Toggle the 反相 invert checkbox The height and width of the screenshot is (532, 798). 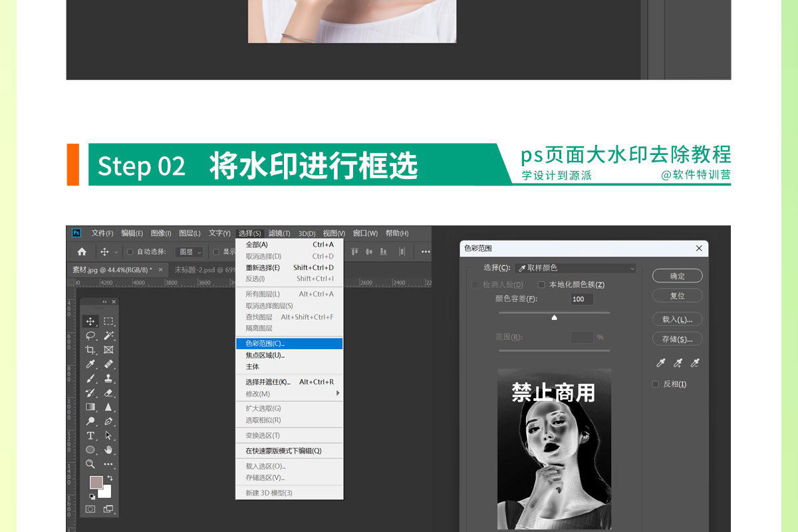coord(656,384)
